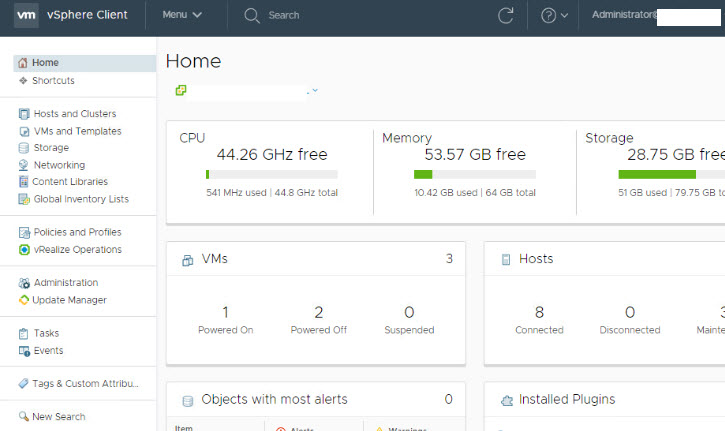Click the Content Libraries icon

(x=24, y=182)
